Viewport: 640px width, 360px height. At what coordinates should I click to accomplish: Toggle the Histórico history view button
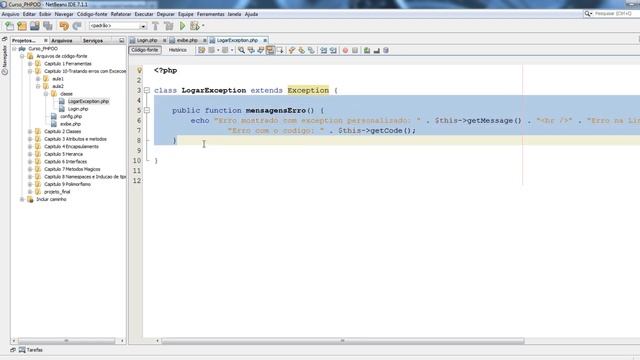click(x=178, y=50)
